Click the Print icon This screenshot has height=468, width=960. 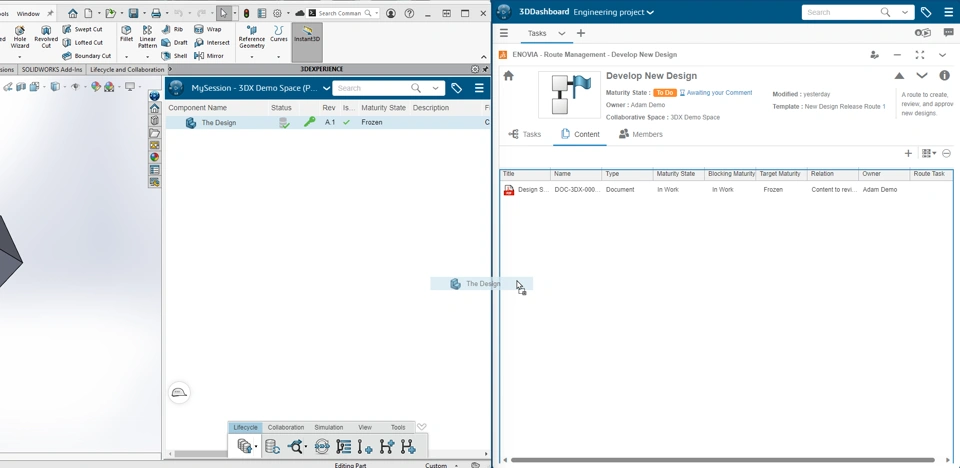156,13
